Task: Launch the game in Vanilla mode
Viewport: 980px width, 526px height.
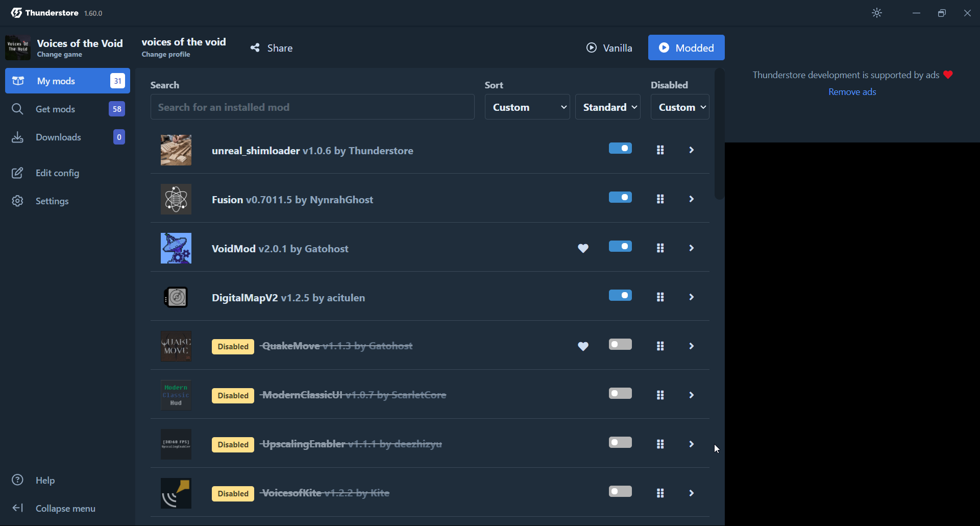Action: point(609,48)
